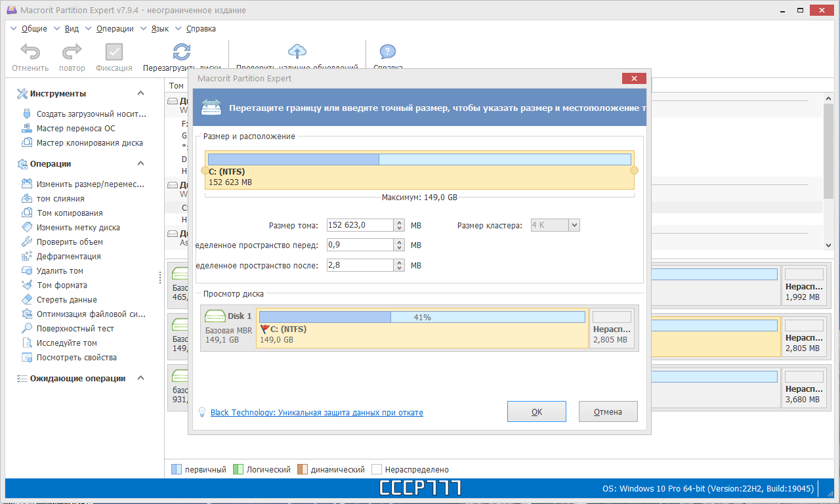Image resolution: width=840 pixels, height=504 pixels.
Task: Click scroll up arrow in volume list
Action: click(x=828, y=98)
